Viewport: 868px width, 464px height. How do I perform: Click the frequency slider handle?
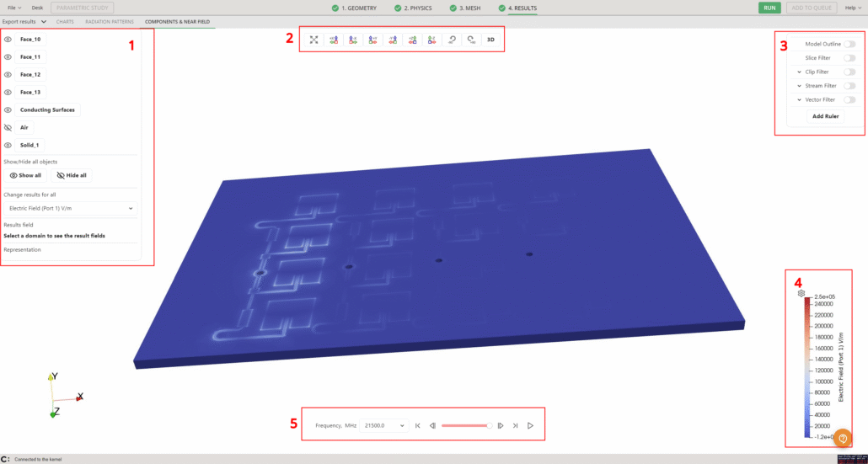point(490,426)
